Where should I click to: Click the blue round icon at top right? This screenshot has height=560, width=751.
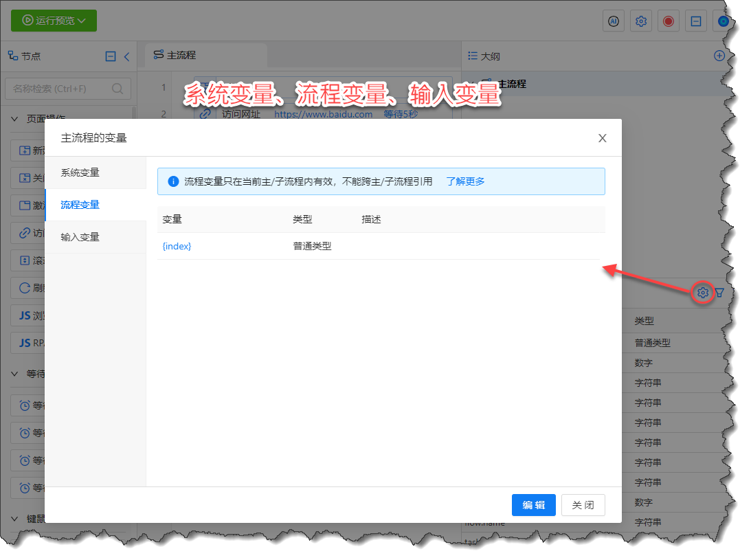pyautogui.click(x=724, y=21)
